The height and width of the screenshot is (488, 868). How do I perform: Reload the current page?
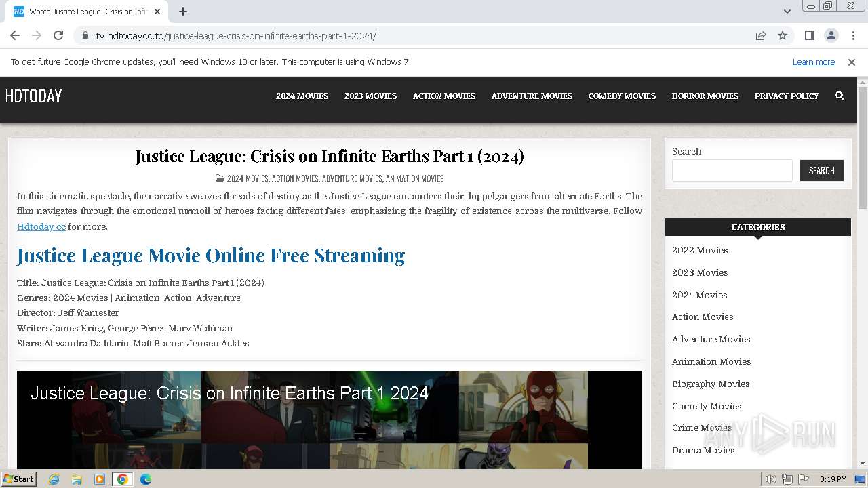[58, 35]
